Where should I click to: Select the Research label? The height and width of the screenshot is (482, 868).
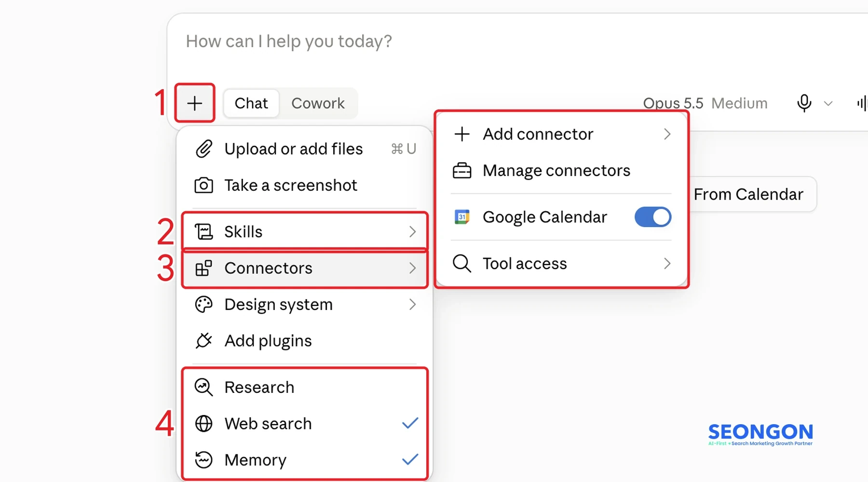pos(259,387)
